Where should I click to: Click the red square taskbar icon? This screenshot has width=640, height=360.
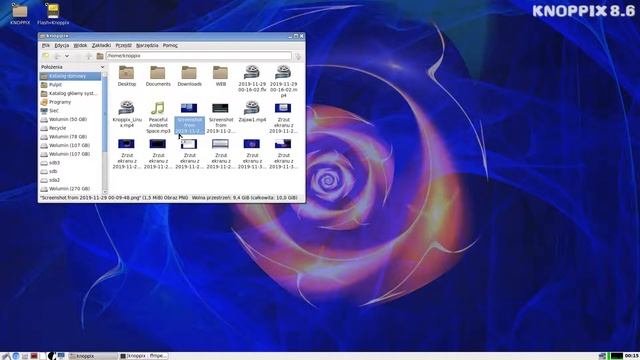pos(34,356)
